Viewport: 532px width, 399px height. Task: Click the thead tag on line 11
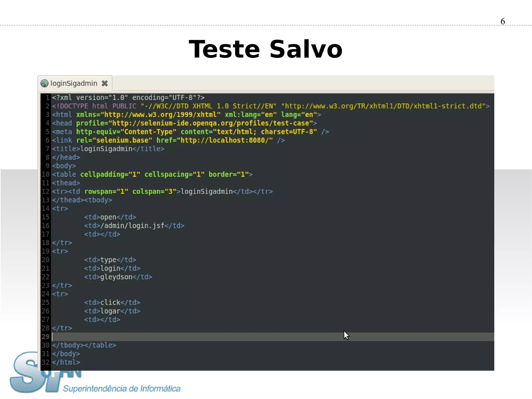click(x=66, y=183)
